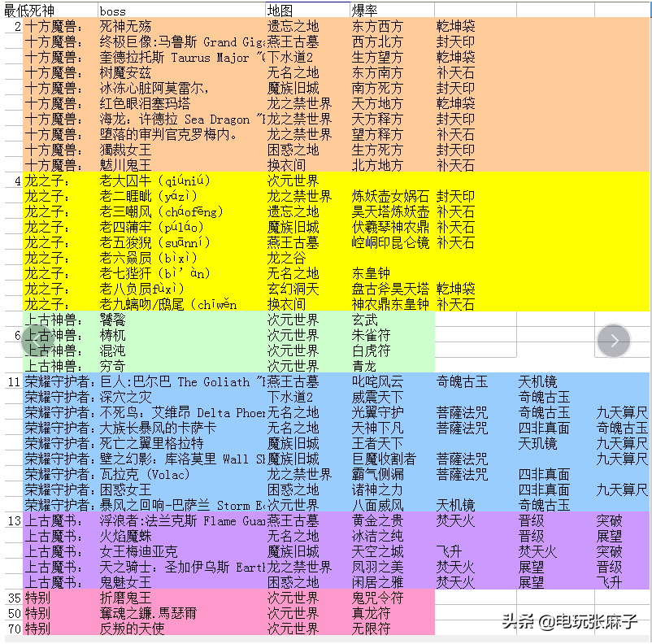This screenshot has width=652, height=644.
Task: Click the 深穴之灾 boss cell
Action: point(125,398)
